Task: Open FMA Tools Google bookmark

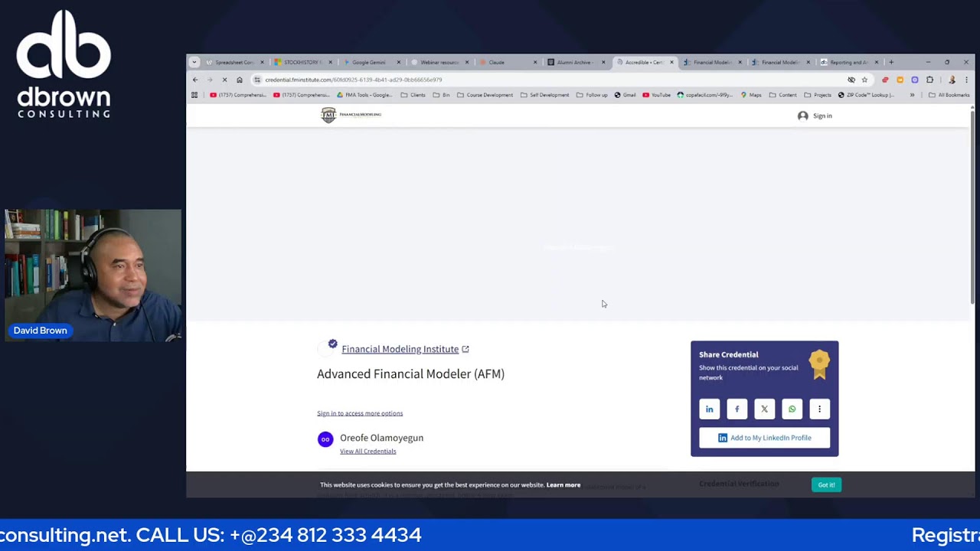Action: point(364,95)
